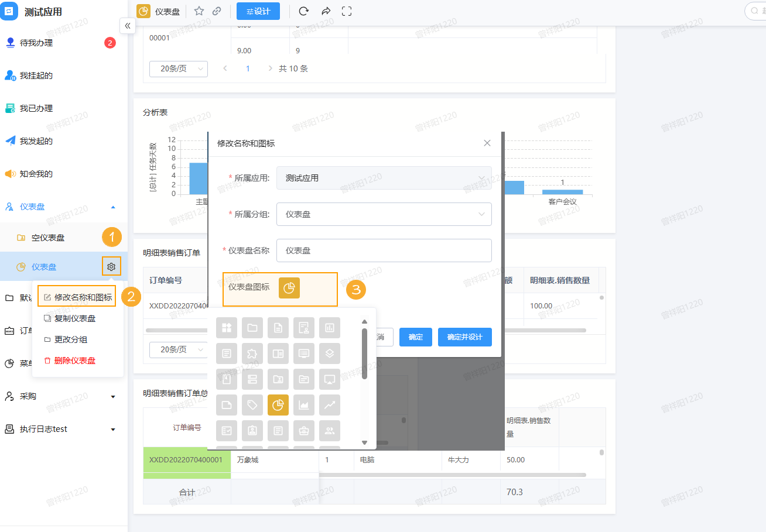Viewport: 766px width, 532px height.
Task: Expand the 采购 sidebar group
Action: 113,397
